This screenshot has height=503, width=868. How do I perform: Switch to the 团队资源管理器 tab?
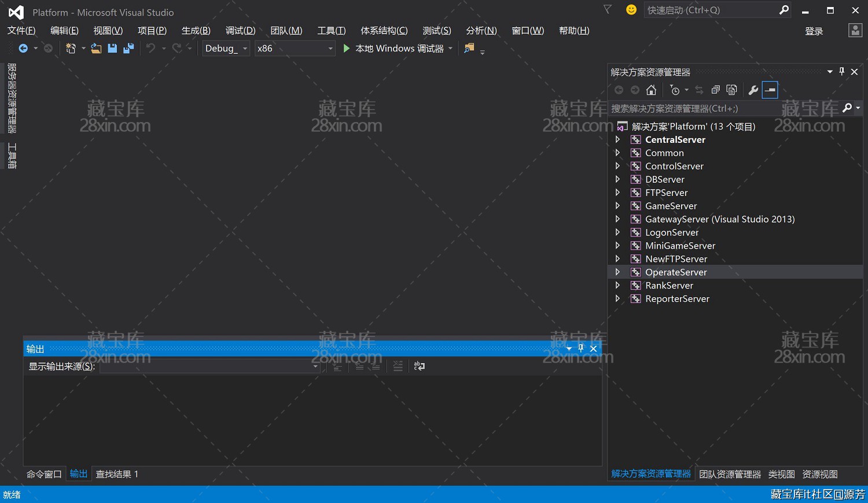click(730, 474)
